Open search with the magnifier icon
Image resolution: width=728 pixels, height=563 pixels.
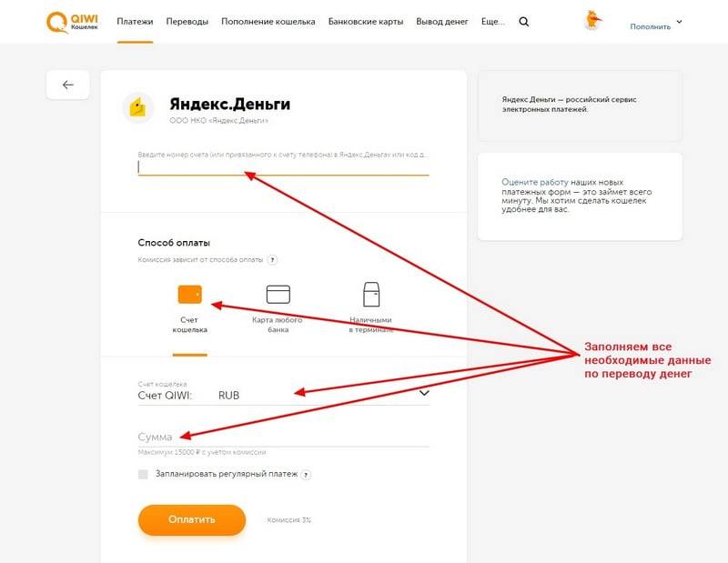tap(524, 21)
